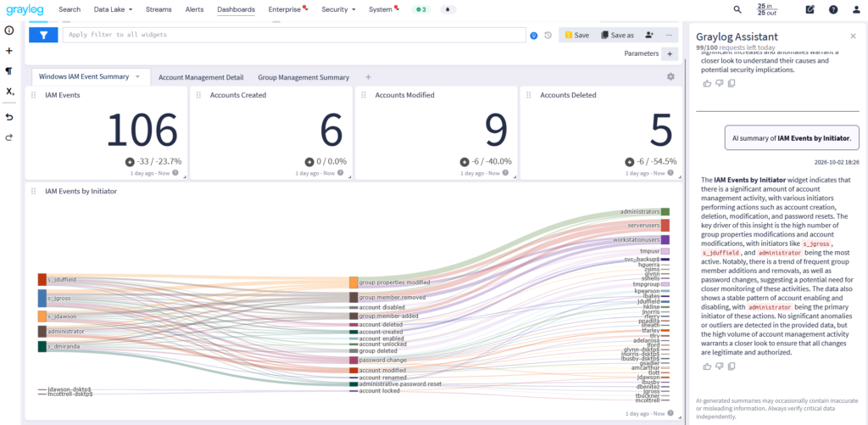The image size is (868, 425).
Task: Grab the Accounts Modified widget drag handle
Action: pos(363,95)
